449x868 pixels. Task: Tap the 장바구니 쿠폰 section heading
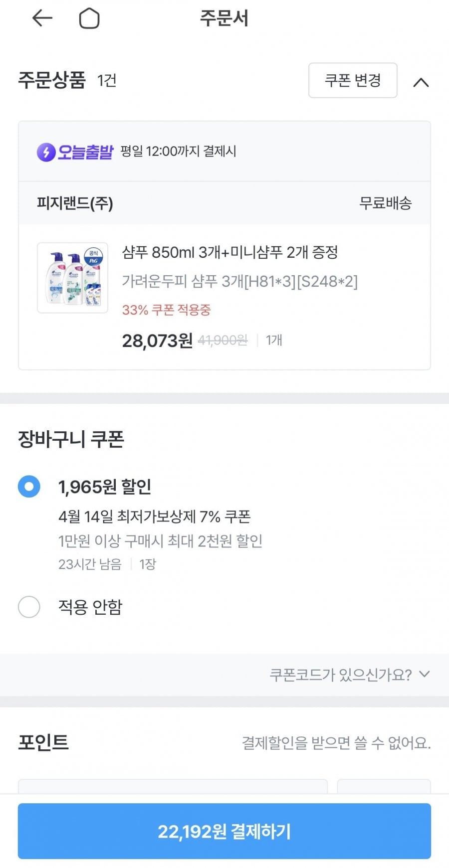coord(71,439)
